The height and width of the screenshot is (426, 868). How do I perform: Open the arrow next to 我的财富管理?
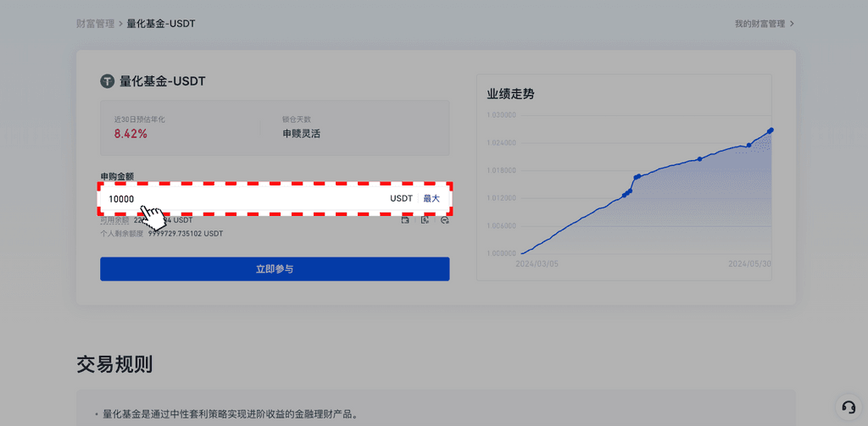pyautogui.click(x=792, y=24)
